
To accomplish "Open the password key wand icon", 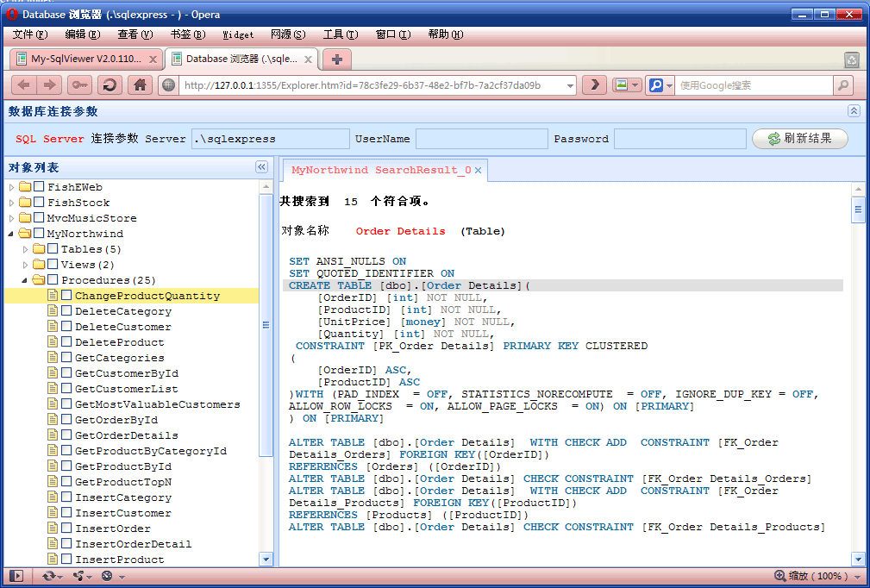I will (x=80, y=84).
